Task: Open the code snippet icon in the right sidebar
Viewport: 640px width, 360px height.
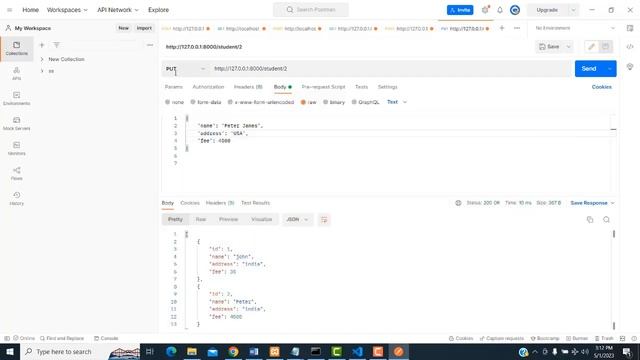Action: 630,47
